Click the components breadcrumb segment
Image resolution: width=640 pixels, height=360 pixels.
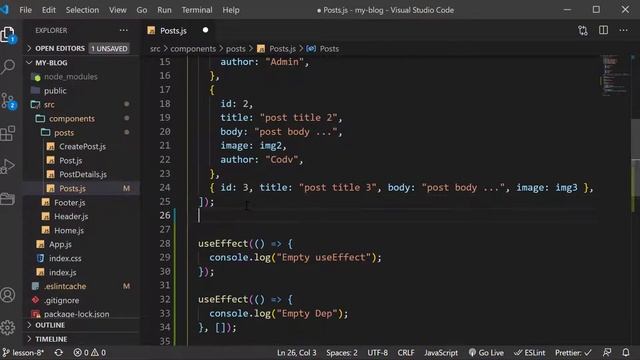193,49
